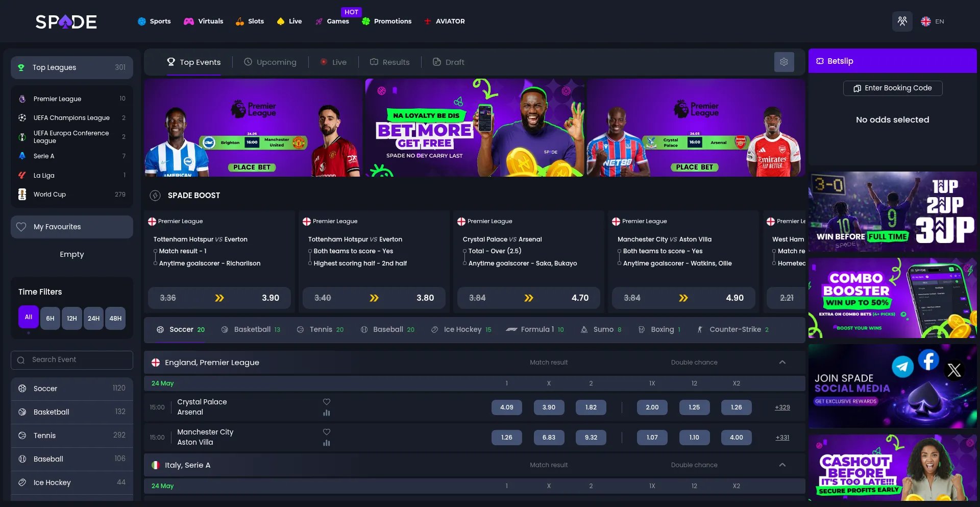Click the UEFA Champions League ball icon
The image size is (980, 507).
coord(22,117)
